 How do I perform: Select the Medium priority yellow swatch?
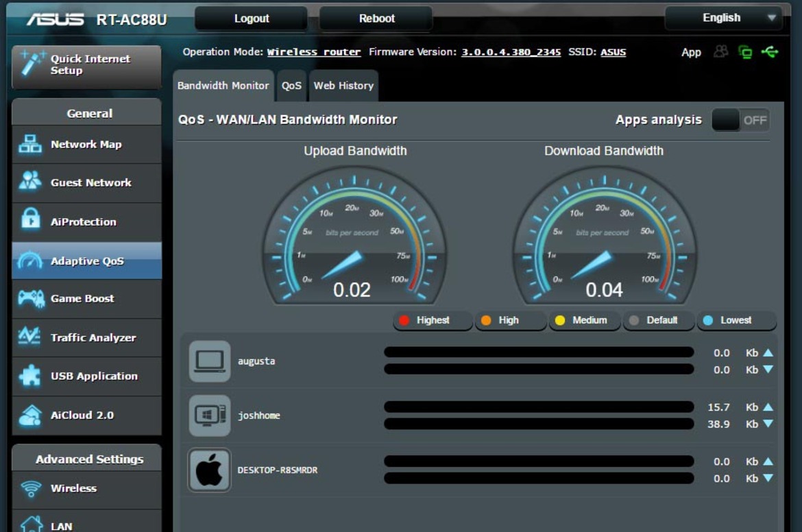pyautogui.click(x=560, y=320)
